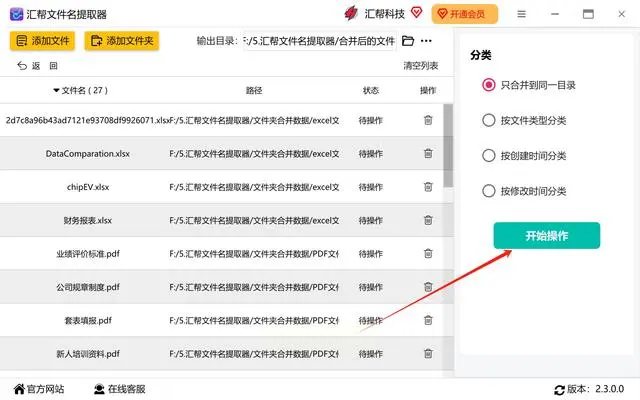This screenshot has height=400, width=640.
Task: Delete the 新人培训资料.pdf row
Action: 428,353
